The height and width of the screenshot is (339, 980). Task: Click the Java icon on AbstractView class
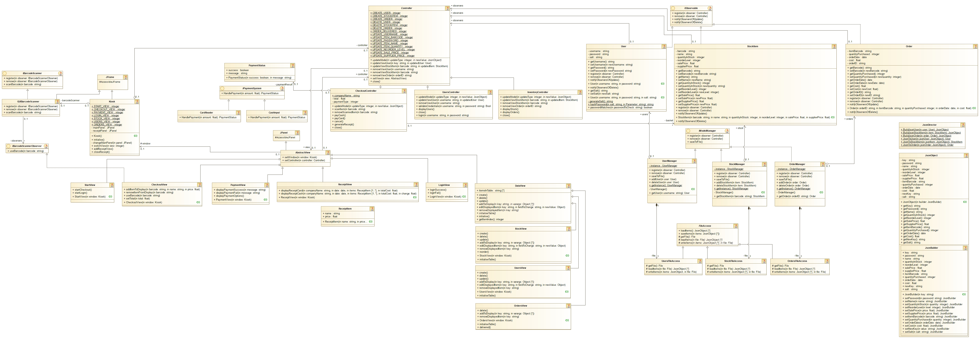coord(327,153)
